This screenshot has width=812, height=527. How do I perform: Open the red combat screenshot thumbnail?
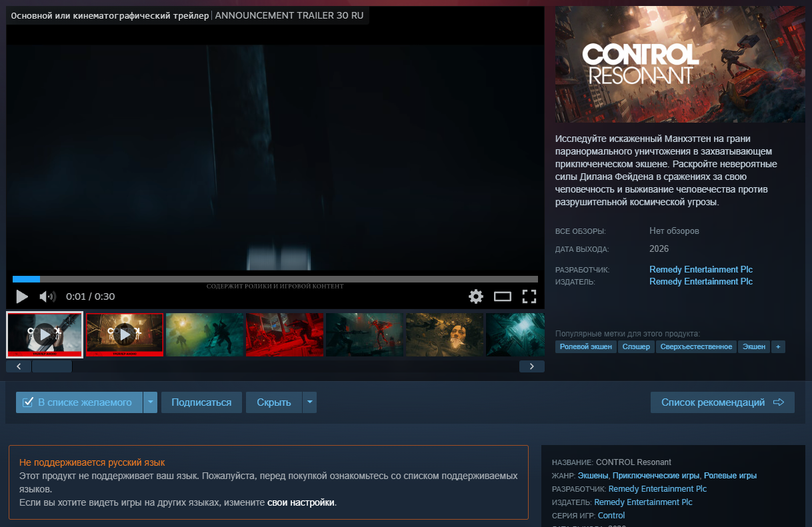pos(285,334)
